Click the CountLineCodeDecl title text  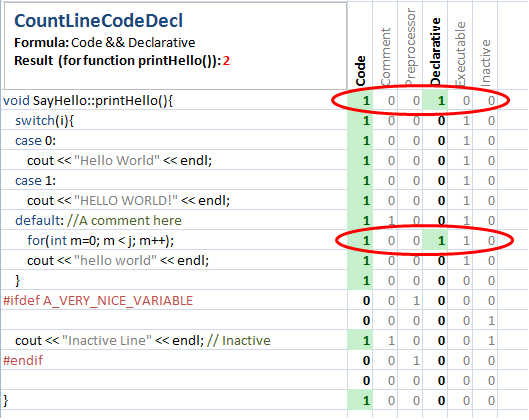click(x=98, y=21)
